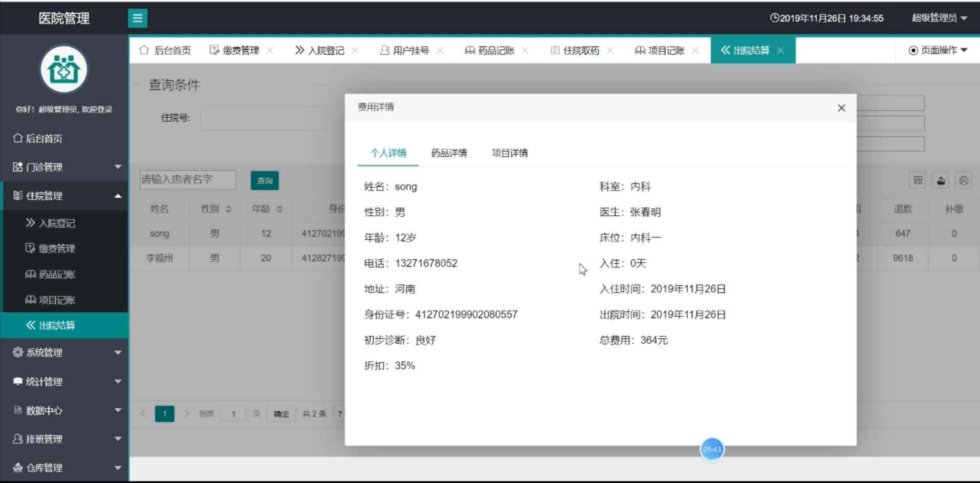
Task: Click the print icon above the table
Action: (964, 180)
